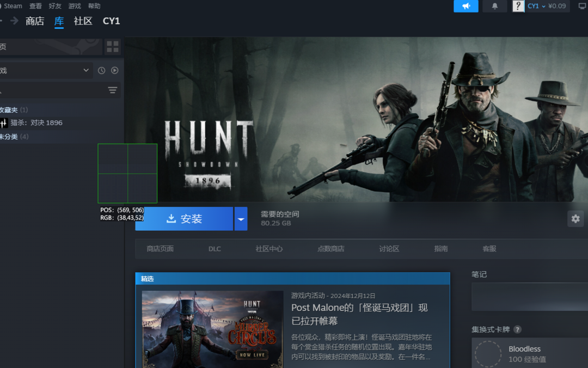Open the 商店 store tab
Image resolution: width=588 pixels, height=368 pixels.
[x=35, y=21]
